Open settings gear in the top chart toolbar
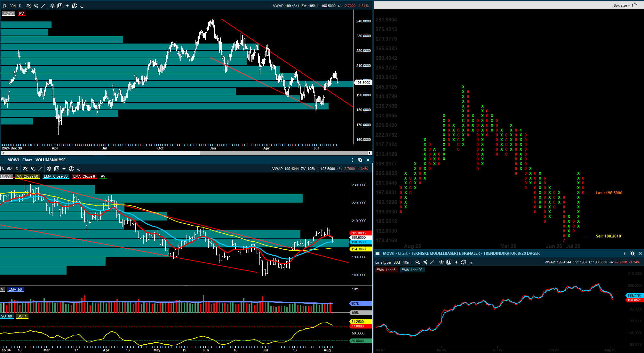Screen dimensions: 644x353 click(52, 6)
